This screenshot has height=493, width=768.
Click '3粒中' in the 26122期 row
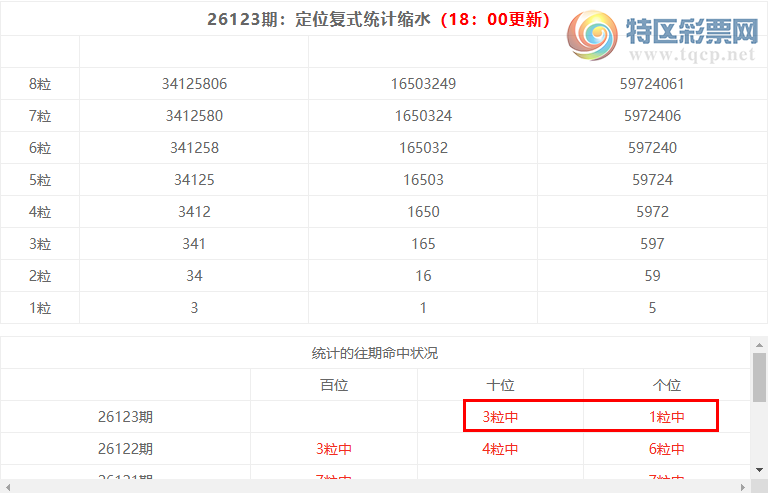point(334,449)
